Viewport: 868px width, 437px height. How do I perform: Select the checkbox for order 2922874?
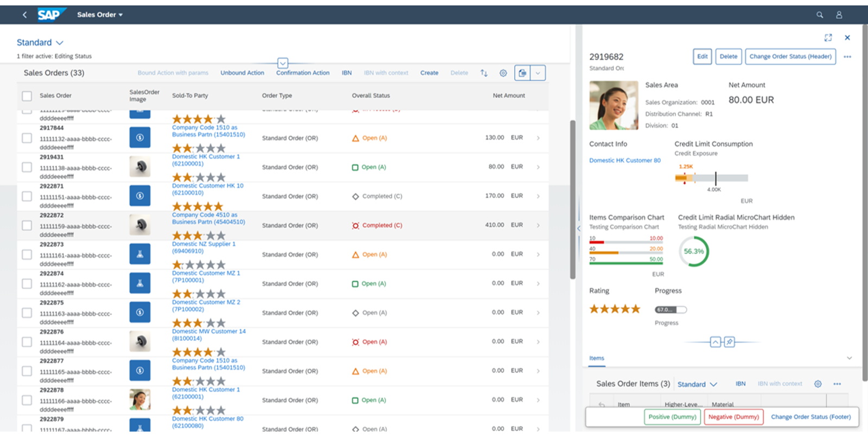point(27,283)
